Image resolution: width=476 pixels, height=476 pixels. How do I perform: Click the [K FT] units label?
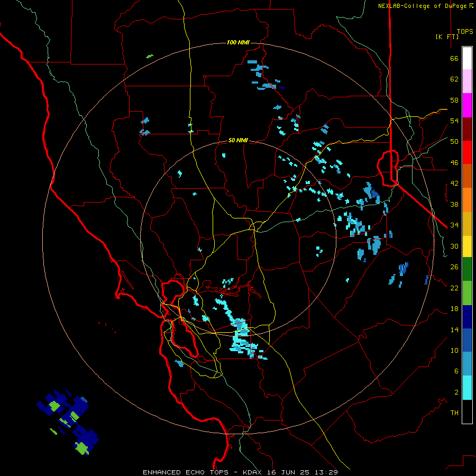click(447, 36)
